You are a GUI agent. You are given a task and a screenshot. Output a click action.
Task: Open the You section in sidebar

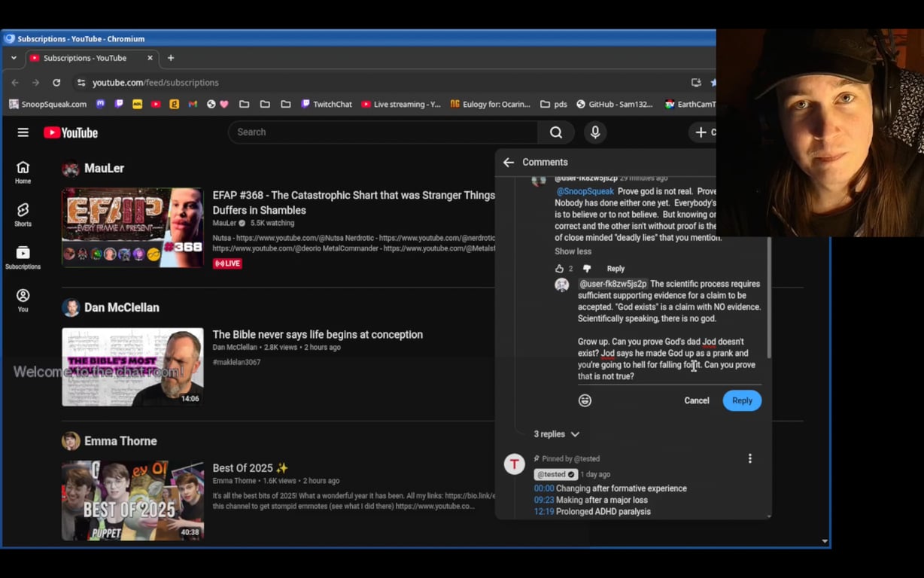point(23,300)
